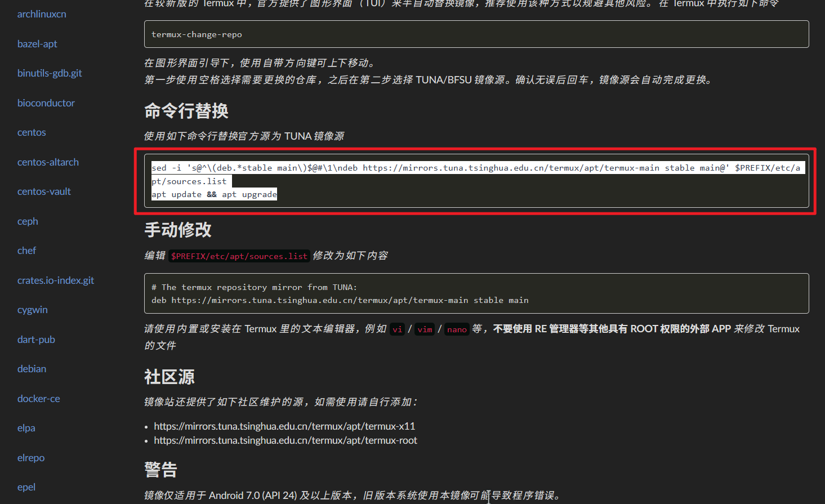This screenshot has height=504, width=825.
Task: Click the '镜像站还提供了如下社区维护的源' sentence
Action: (281, 402)
